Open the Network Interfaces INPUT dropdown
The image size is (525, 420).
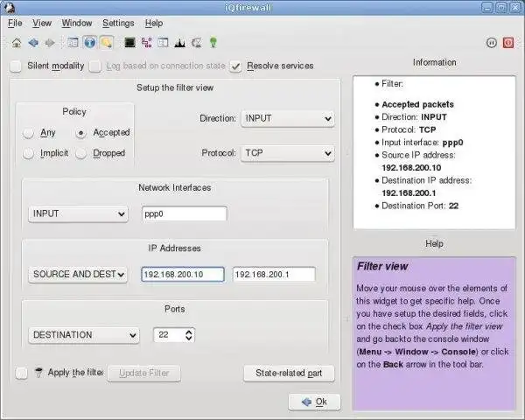pos(79,213)
